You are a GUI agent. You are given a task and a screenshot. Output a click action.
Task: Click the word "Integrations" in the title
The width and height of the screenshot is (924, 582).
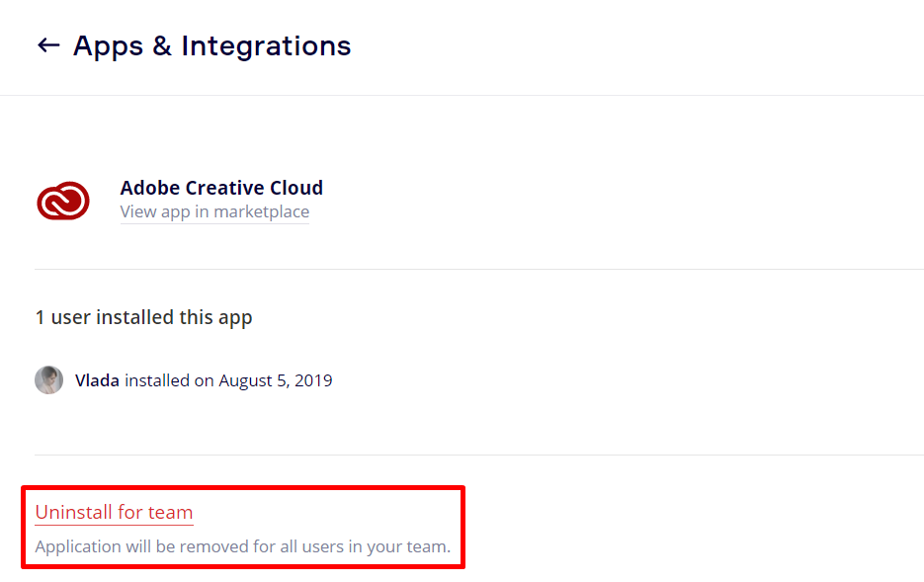click(x=266, y=45)
